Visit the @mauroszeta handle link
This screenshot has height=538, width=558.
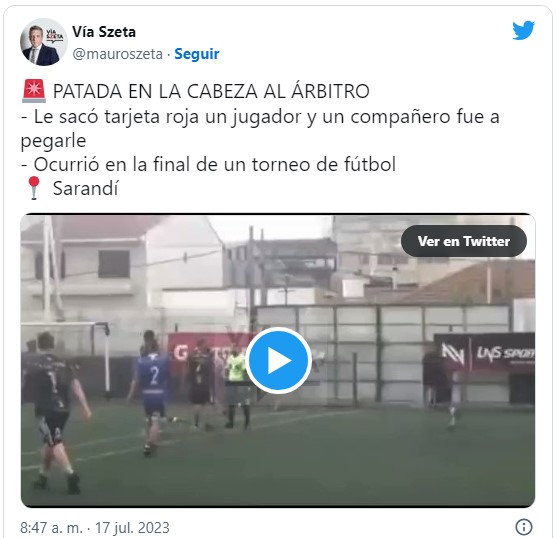point(117,54)
